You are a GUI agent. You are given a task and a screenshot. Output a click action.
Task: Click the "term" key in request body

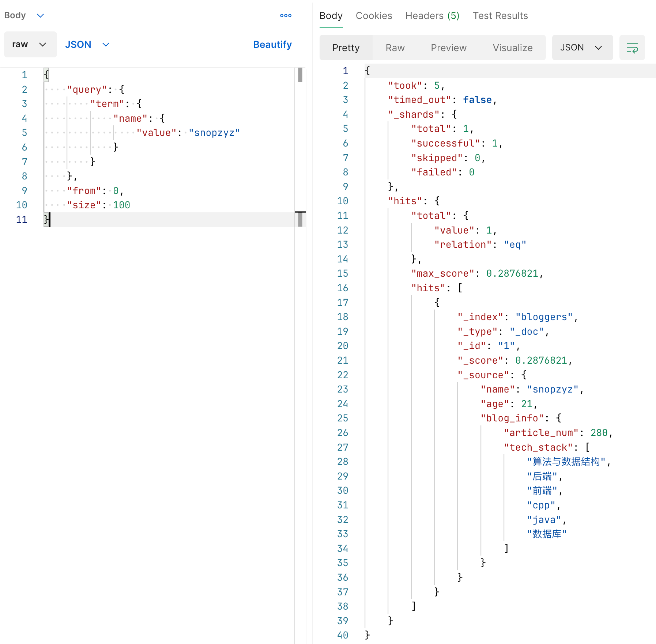(x=107, y=104)
